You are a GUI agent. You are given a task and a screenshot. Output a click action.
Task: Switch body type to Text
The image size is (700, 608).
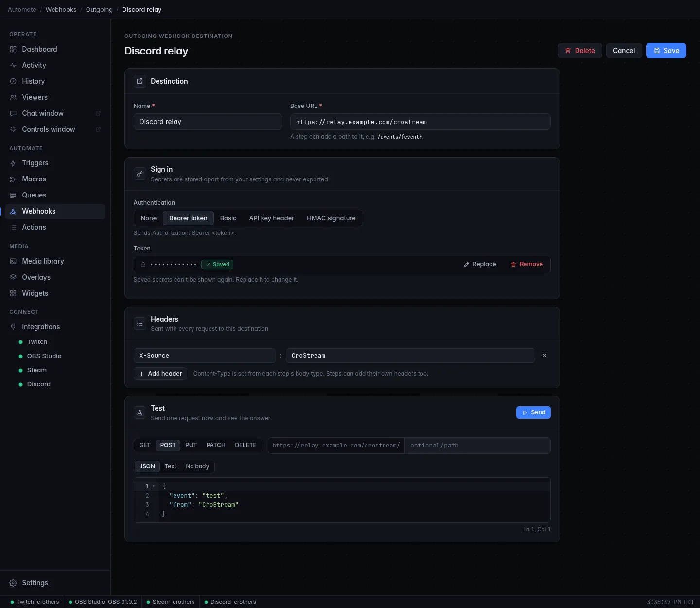(x=171, y=466)
